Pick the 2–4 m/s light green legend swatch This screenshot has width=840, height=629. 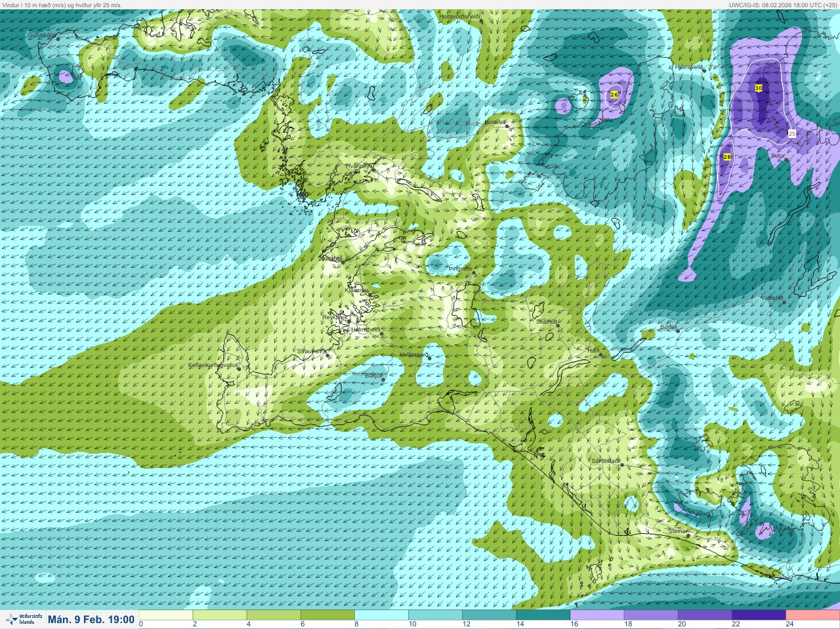[x=220, y=615]
